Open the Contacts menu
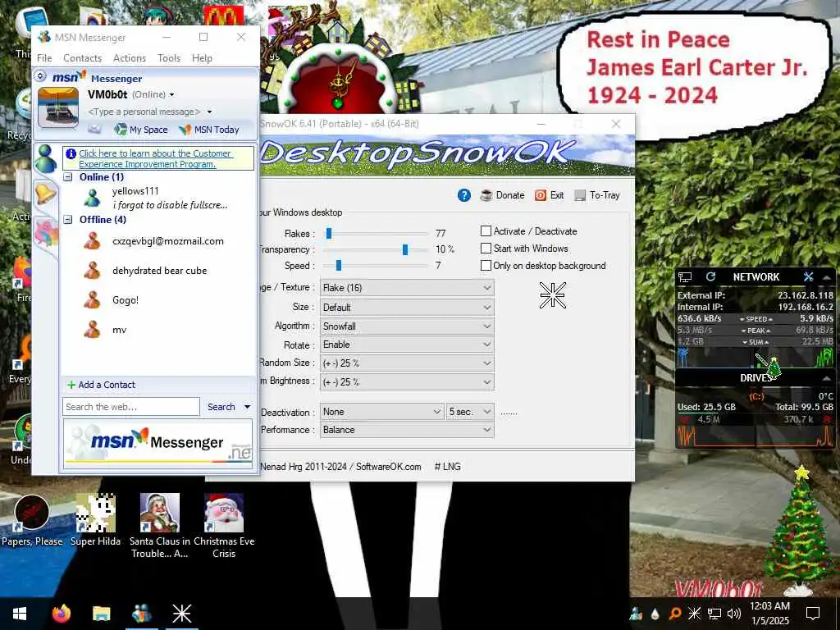 click(83, 58)
